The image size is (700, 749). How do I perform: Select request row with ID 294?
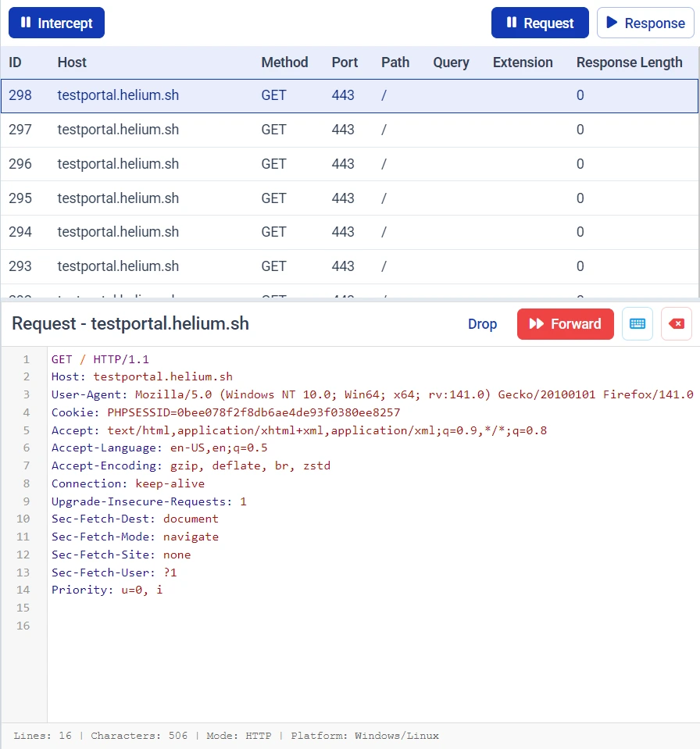pos(350,232)
